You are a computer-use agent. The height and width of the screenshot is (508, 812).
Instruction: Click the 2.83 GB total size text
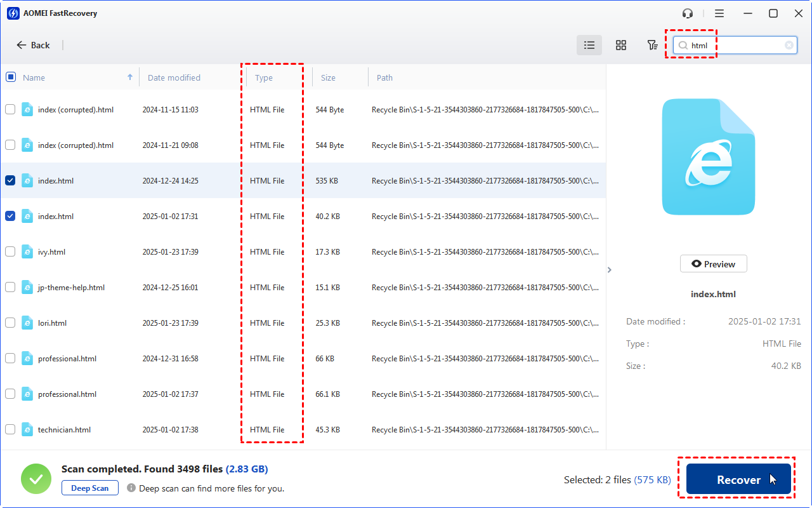point(247,469)
